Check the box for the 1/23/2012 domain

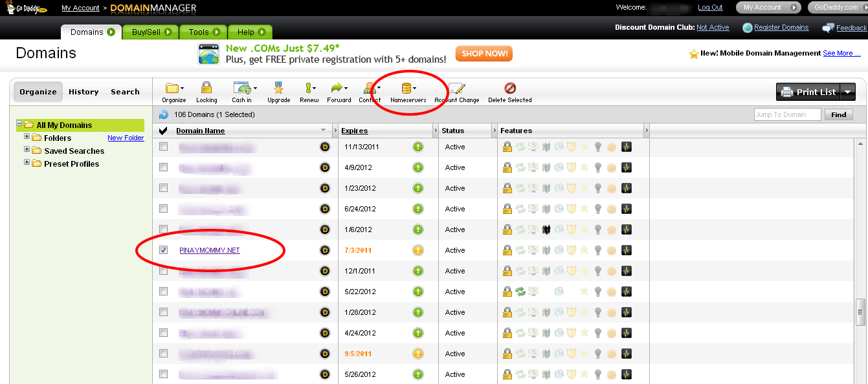coord(164,188)
